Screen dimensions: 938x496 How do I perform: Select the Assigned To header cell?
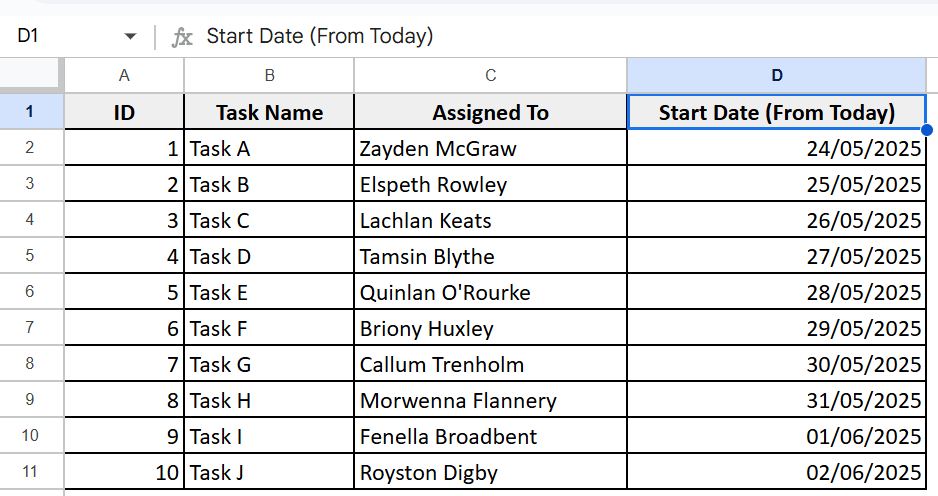pos(491,112)
